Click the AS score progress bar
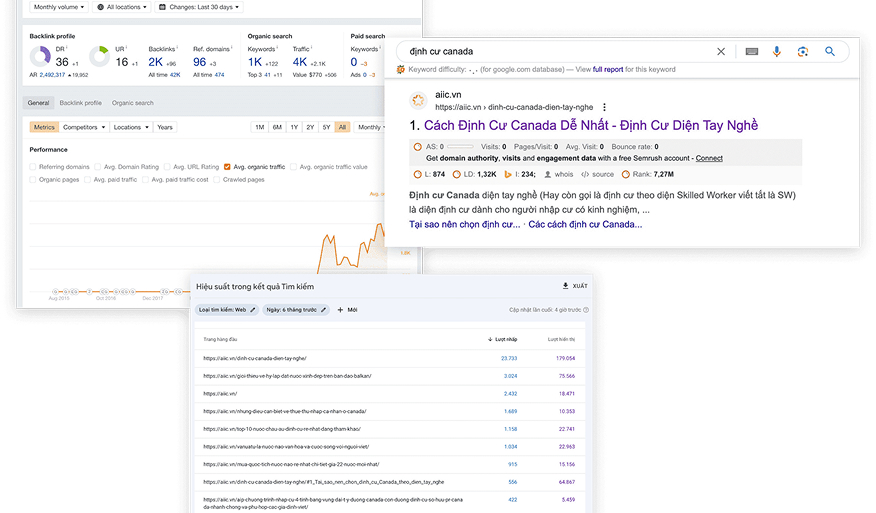 tap(460, 147)
